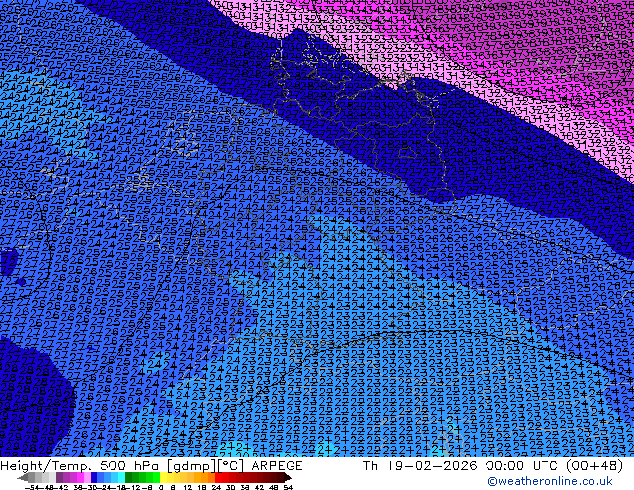Click the ARPEGE model name label
The height and width of the screenshot is (490, 634).
click(277, 466)
